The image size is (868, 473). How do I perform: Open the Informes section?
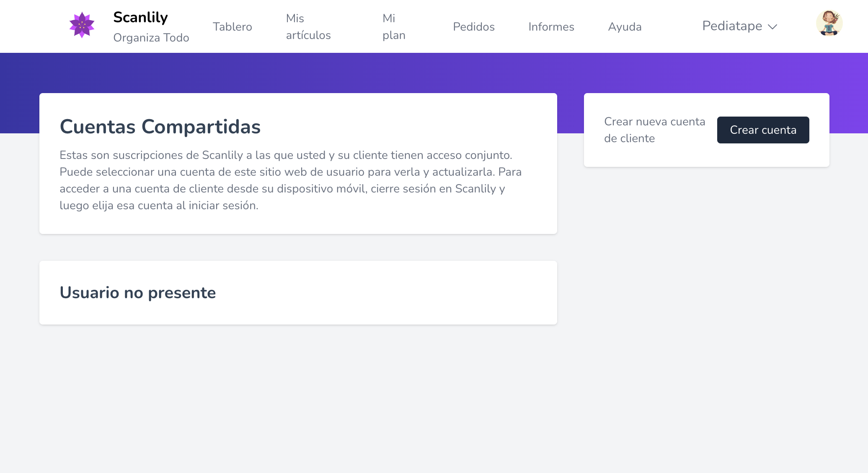tap(551, 27)
